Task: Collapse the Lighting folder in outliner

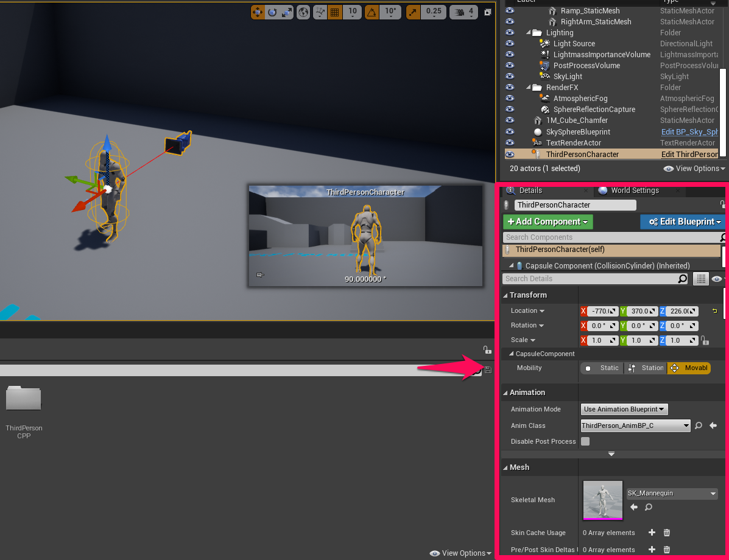Action: tap(528, 32)
